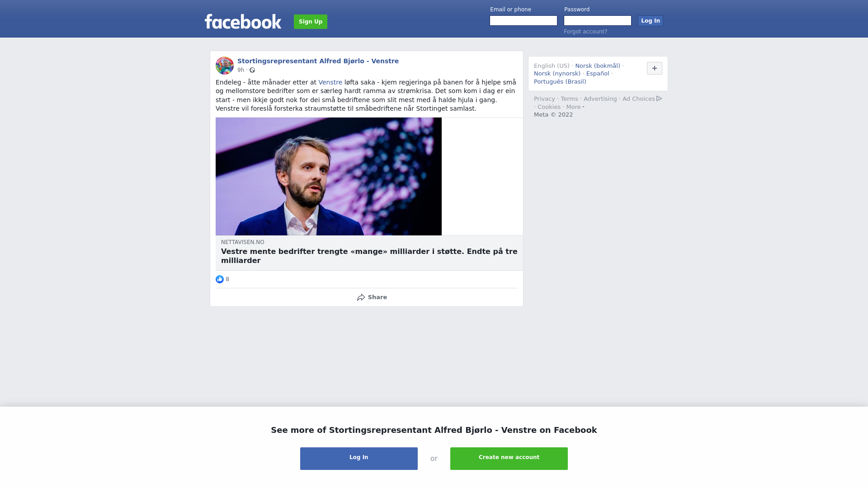Click the Facebook logo

click(x=243, y=21)
